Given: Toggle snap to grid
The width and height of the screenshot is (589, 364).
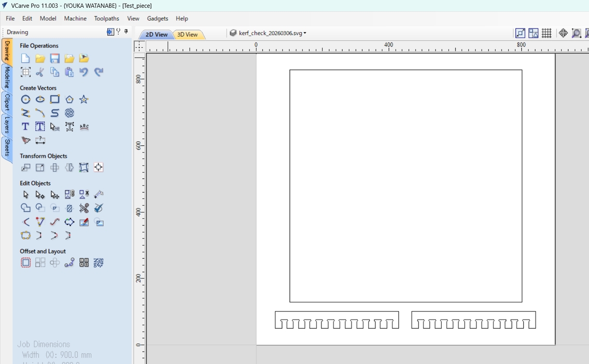Looking at the screenshot, I should [546, 33].
